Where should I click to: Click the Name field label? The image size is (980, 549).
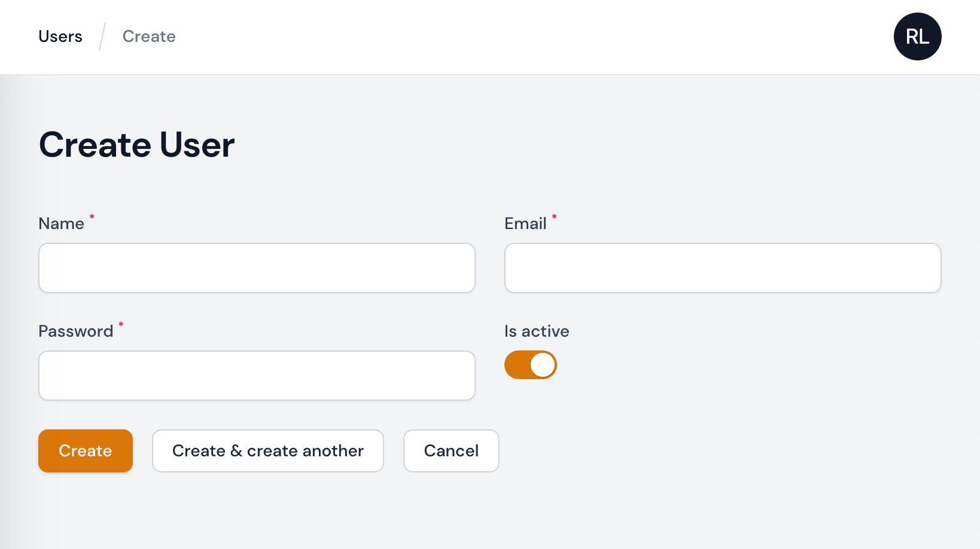pyautogui.click(x=62, y=224)
